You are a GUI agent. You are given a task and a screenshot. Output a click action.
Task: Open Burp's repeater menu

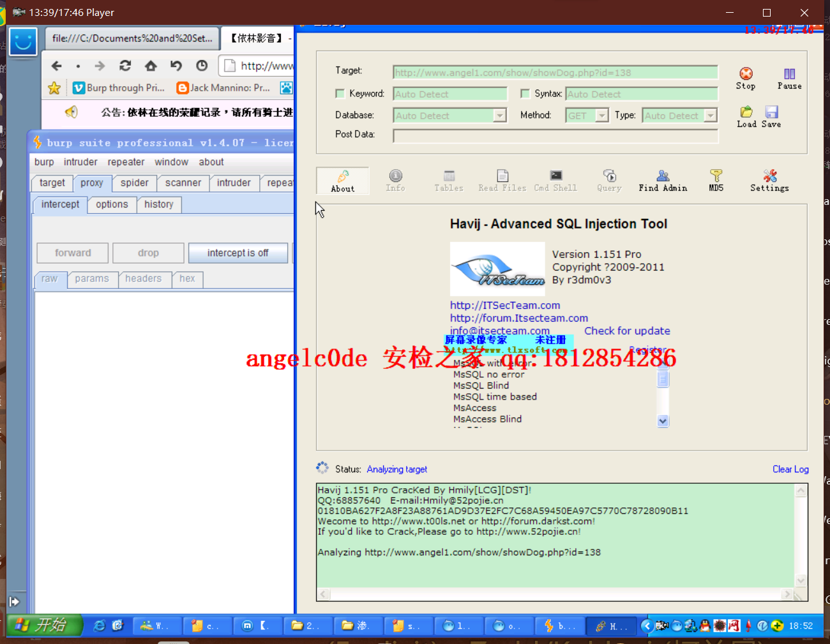click(x=126, y=162)
